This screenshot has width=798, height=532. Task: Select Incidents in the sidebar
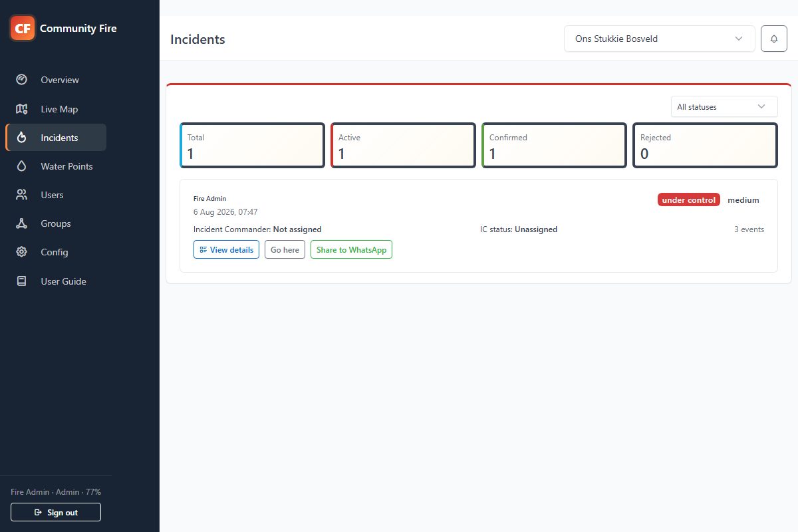click(x=56, y=138)
